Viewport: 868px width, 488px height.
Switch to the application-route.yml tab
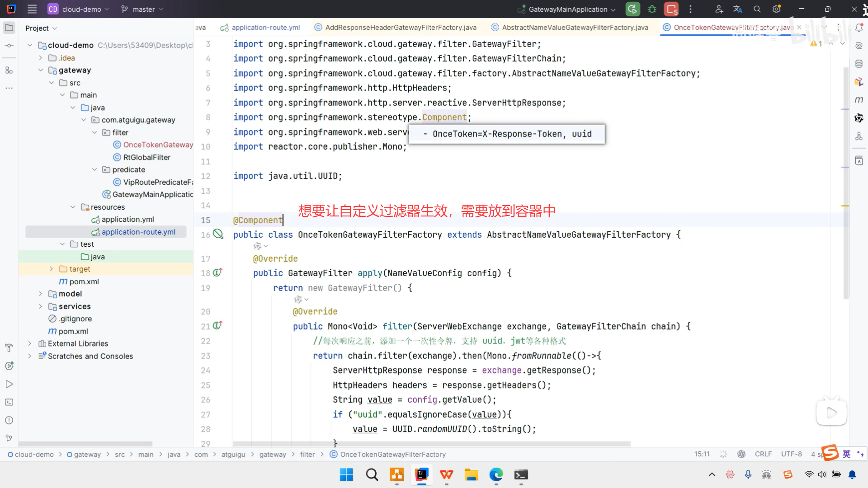click(x=265, y=28)
